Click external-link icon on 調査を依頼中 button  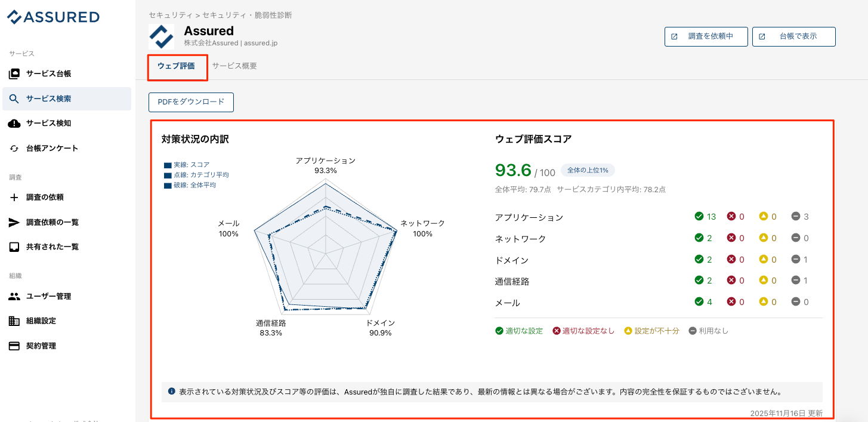click(x=675, y=36)
